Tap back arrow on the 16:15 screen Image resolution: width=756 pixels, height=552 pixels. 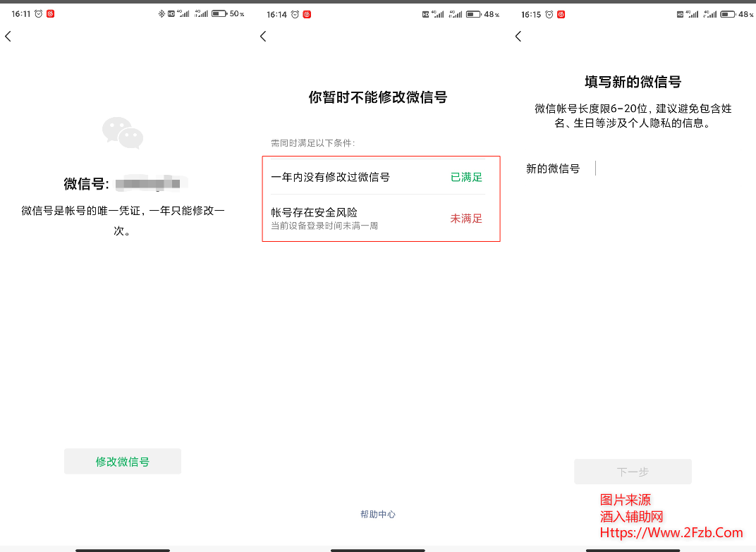pos(518,36)
